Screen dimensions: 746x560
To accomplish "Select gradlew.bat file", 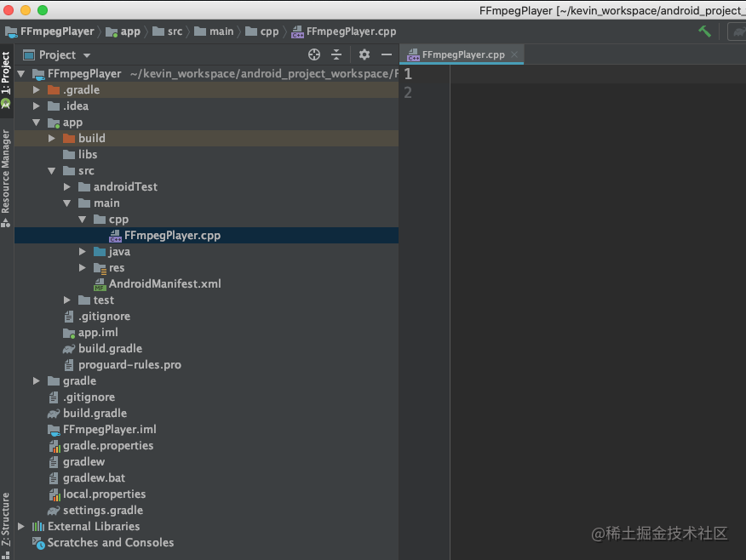I will [206, 477].
